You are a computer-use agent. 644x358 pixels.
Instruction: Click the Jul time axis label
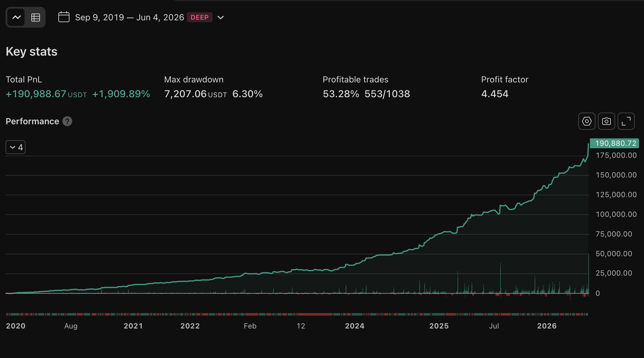[x=494, y=326]
